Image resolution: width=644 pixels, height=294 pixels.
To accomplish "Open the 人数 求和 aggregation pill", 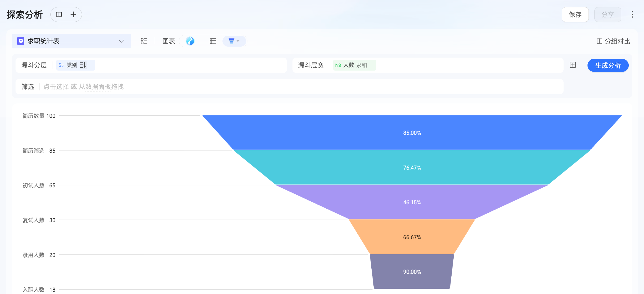I will [x=354, y=65].
